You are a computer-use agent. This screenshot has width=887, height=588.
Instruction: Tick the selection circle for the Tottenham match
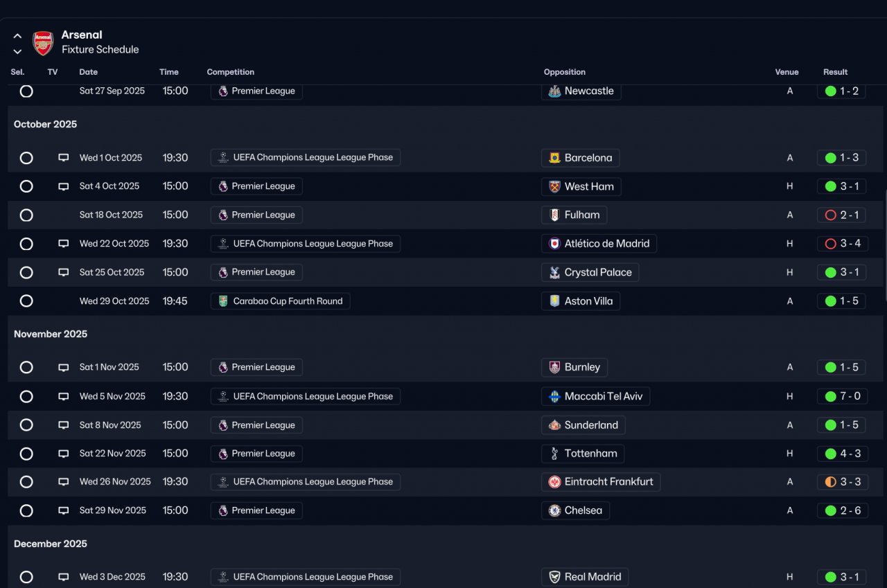coord(26,454)
